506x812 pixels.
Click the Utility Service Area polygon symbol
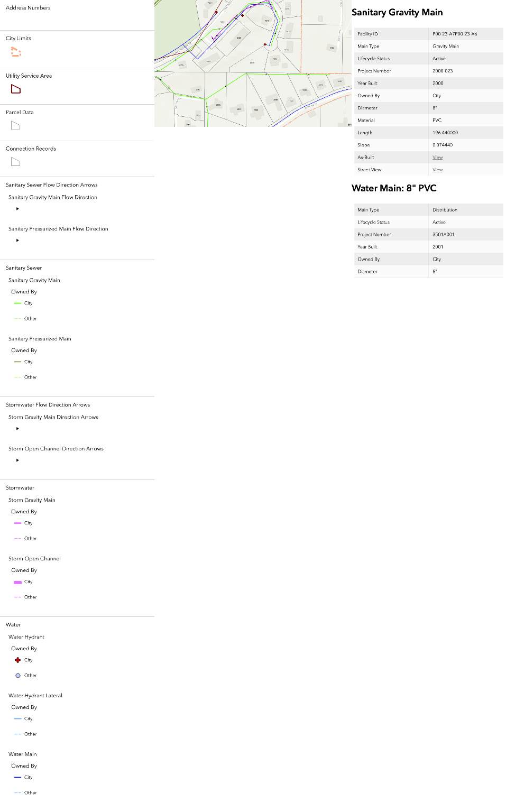16,89
